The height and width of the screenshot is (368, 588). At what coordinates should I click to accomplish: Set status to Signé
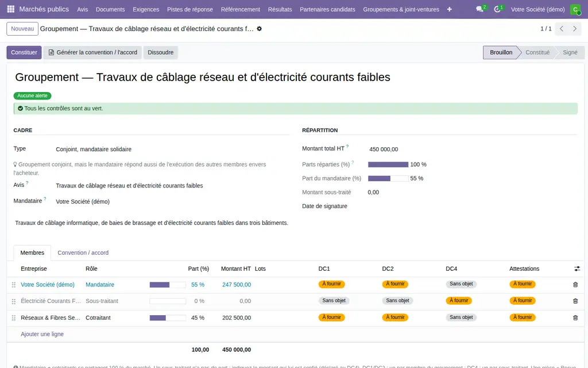click(570, 52)
